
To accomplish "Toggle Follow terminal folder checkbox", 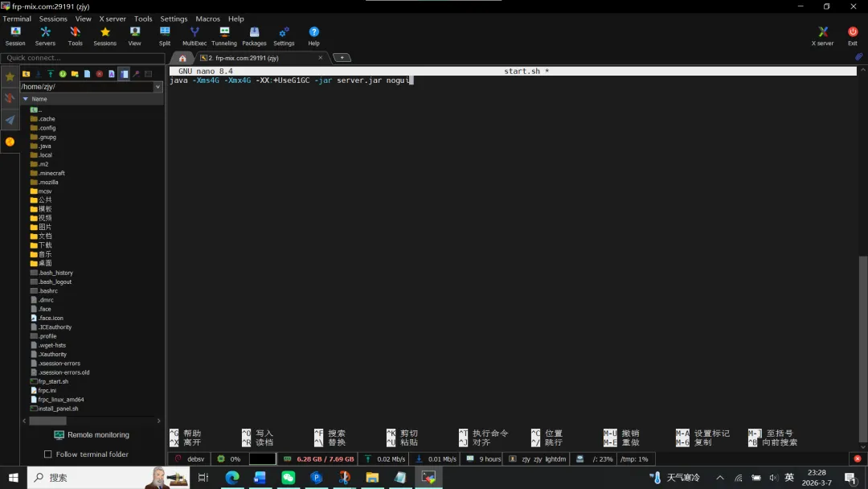I will pos(48,454).
